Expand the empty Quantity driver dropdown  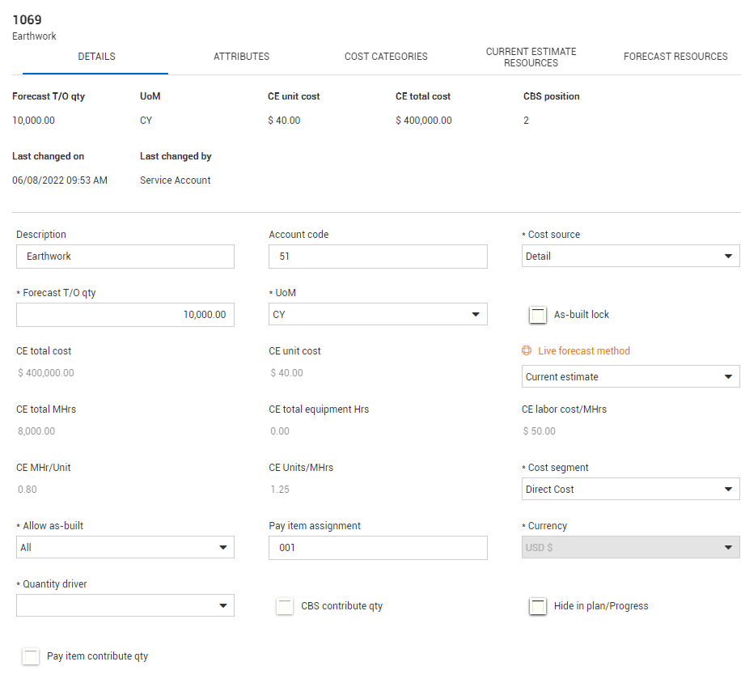tap(125, 606)
